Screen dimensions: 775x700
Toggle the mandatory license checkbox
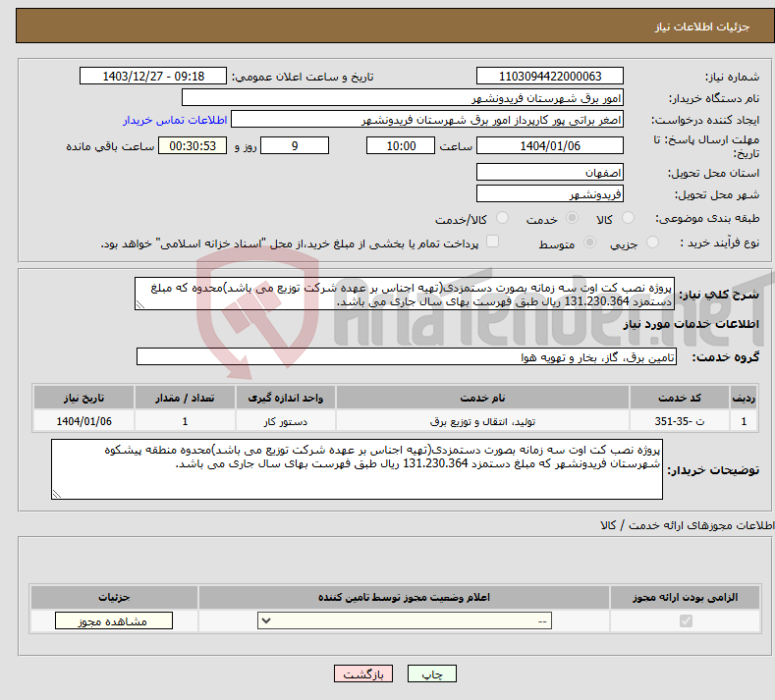click(x=686, y=620)
